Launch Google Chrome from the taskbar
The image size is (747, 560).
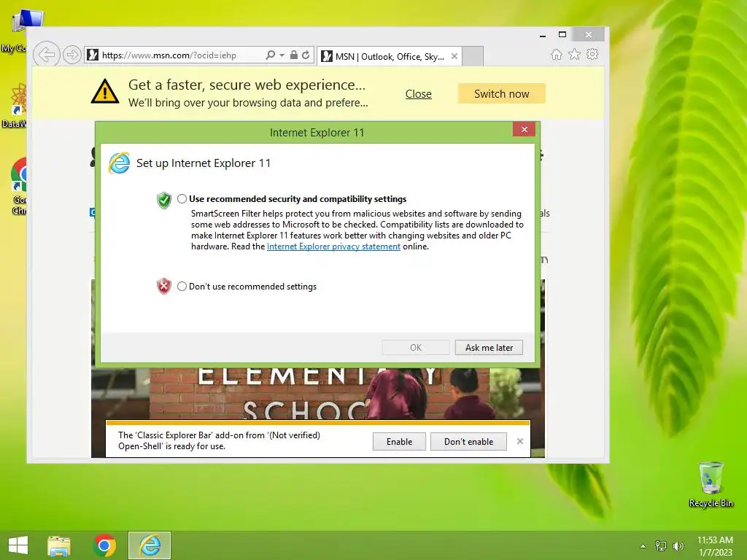click(104, 545)
